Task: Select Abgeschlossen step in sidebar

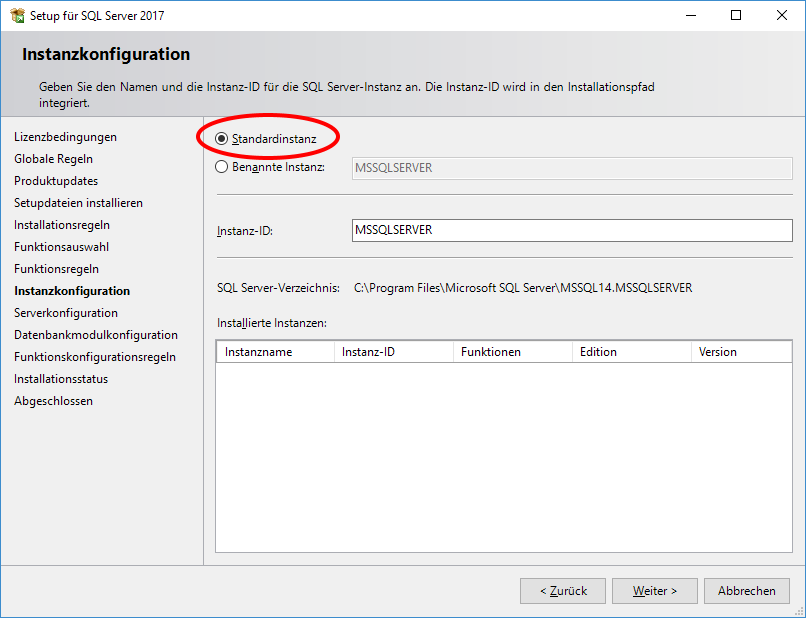Action: point(53,401)
